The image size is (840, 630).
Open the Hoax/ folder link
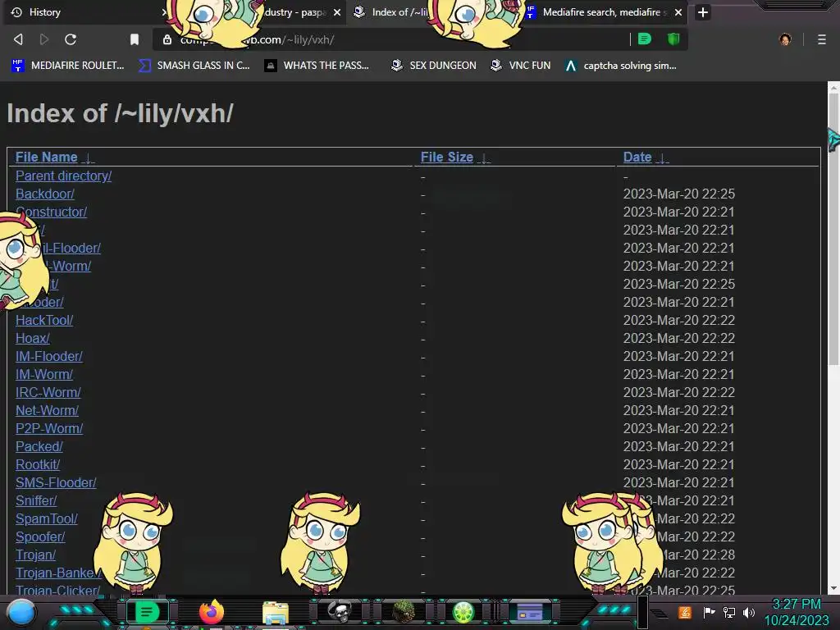pyautogui.click(x=33, y=339)
